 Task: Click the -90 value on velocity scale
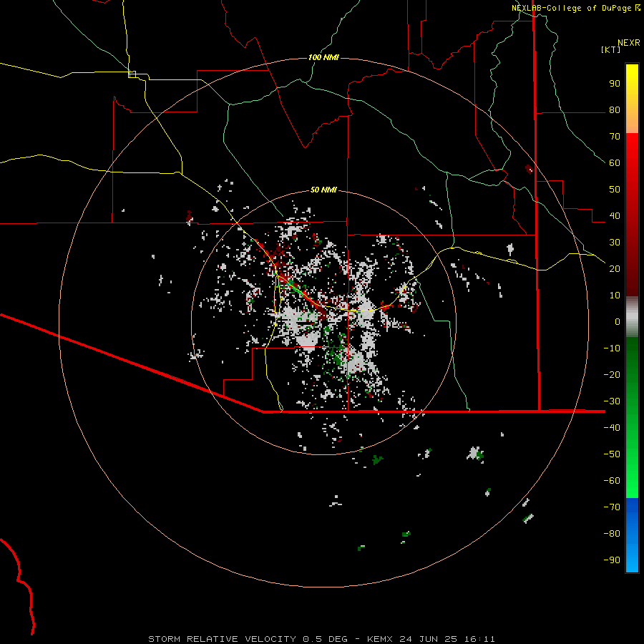(x=612, y=560)
